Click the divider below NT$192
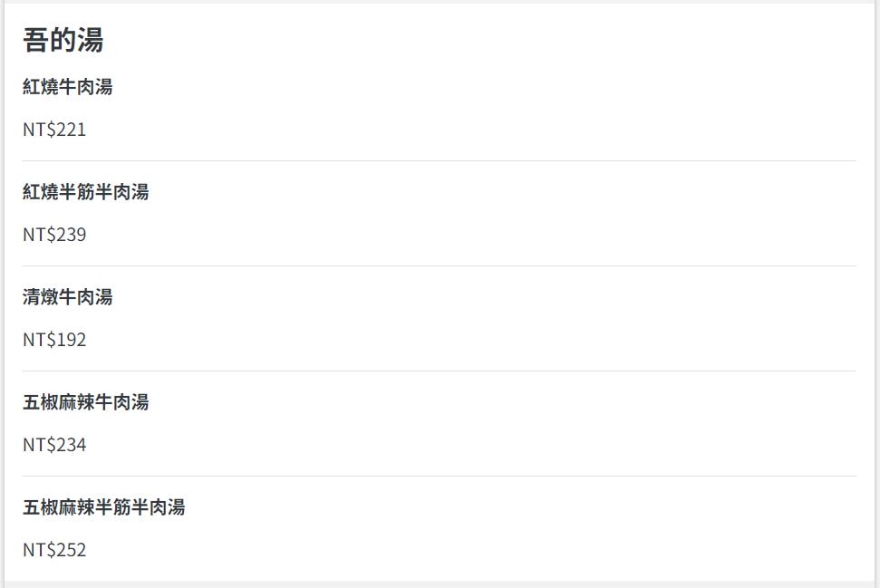This screenshot has width=880, height=588. click(439, 371)
